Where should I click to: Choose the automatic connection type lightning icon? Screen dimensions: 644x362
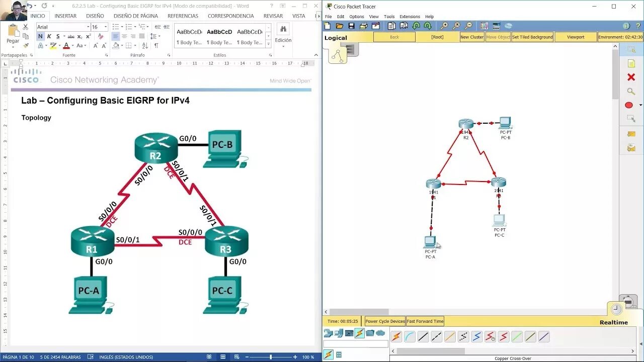pos(396,337)
